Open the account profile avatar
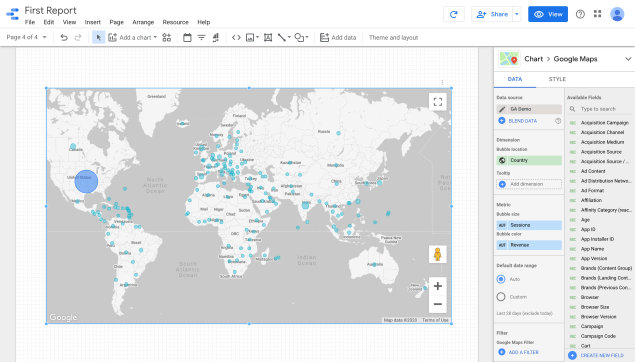Image resolution: width=635 pixels, height=362 pixels. (x=617, y=14)
